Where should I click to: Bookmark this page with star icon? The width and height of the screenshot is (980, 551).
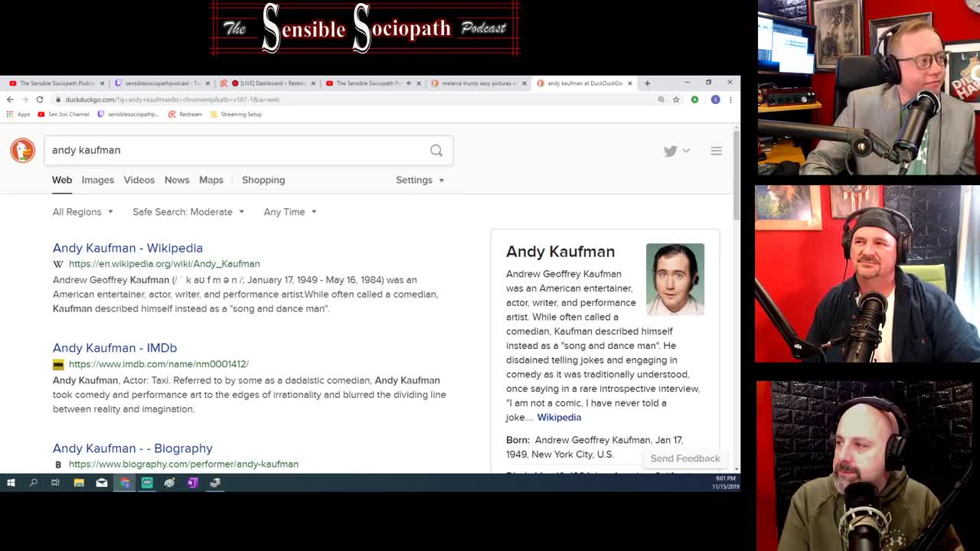coord(676,99)
